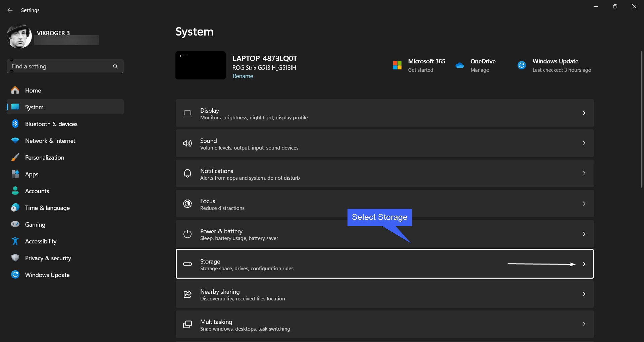Click the Personalization paintbrush icon
644x342 pixels.
15,157
